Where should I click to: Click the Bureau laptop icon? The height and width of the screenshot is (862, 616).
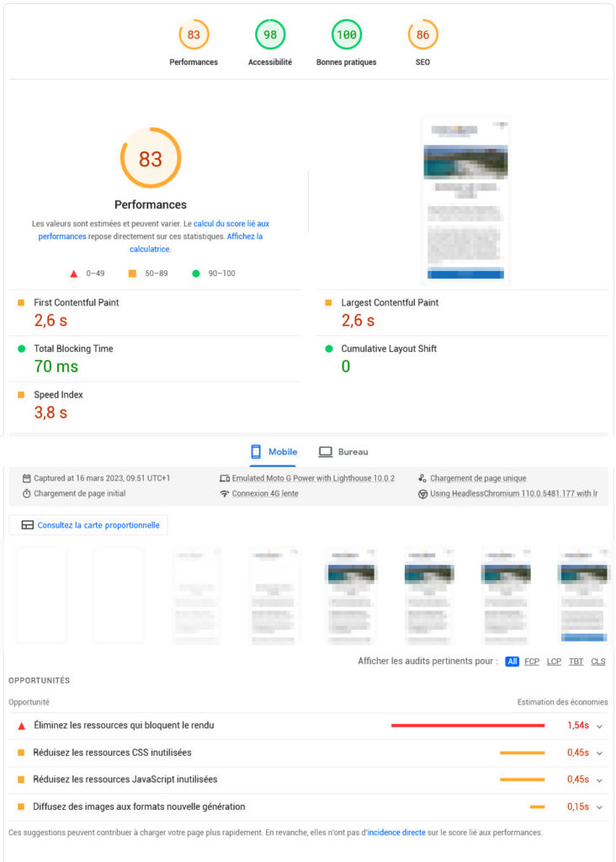pyautogui.click(x=326, y=452)
